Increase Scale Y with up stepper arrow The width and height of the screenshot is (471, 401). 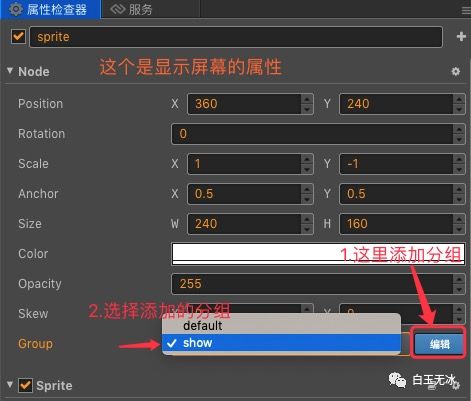point(459,159)
